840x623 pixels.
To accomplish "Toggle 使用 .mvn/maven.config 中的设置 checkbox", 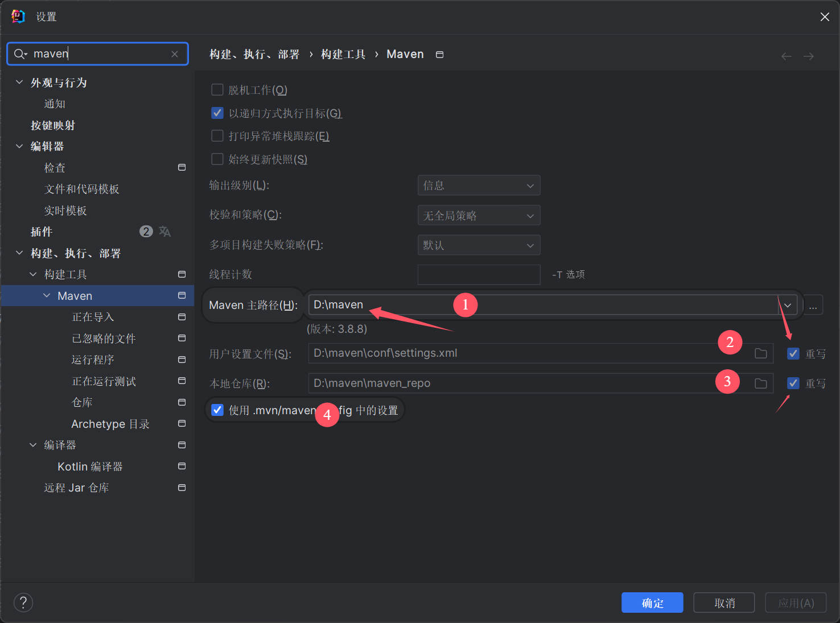I will (x=217, y=410).
